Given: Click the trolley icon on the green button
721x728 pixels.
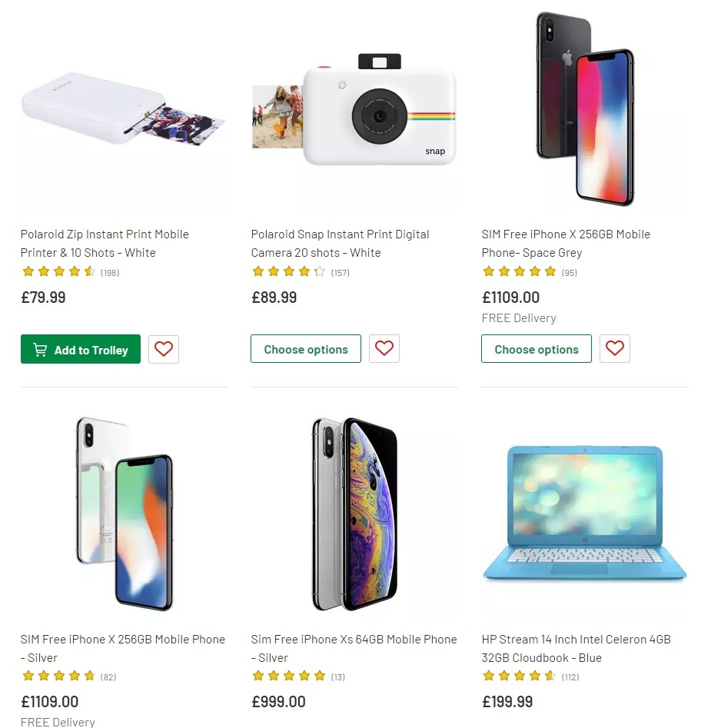Looking at the screenshot, I should click(39, 350).
